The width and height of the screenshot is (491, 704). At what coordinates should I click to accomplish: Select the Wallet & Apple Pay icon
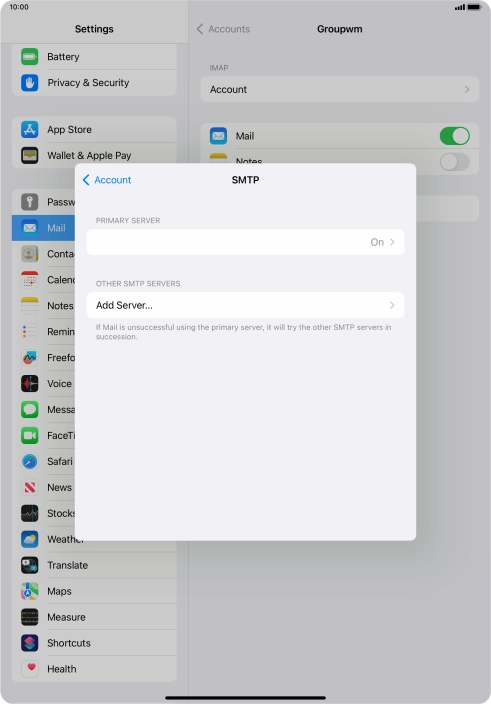30,155
